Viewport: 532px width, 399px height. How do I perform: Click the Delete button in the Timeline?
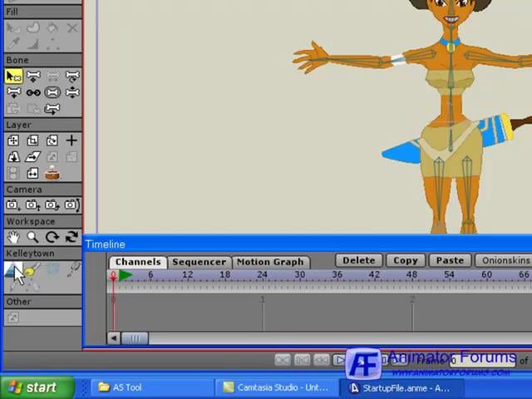[x=359, y=260]
